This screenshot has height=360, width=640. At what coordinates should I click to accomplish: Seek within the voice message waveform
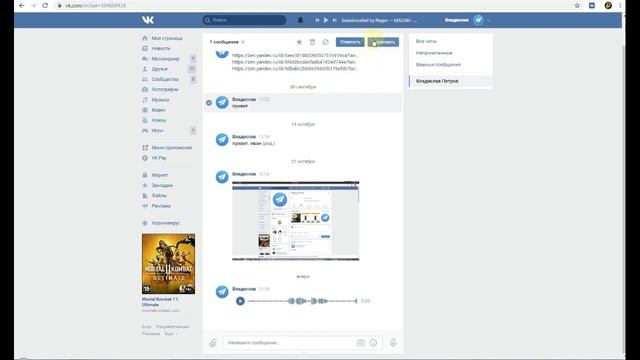302,301
